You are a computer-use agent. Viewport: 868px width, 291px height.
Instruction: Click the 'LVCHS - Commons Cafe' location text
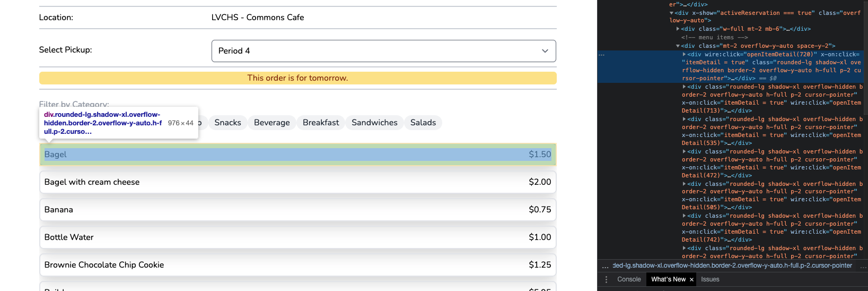click(x=258, y=18)
